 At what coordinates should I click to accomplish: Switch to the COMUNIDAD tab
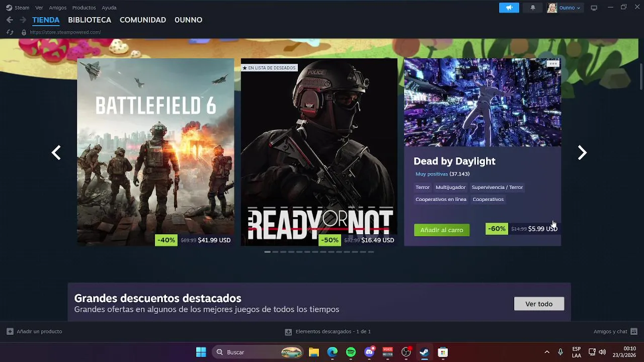point(143,20)
